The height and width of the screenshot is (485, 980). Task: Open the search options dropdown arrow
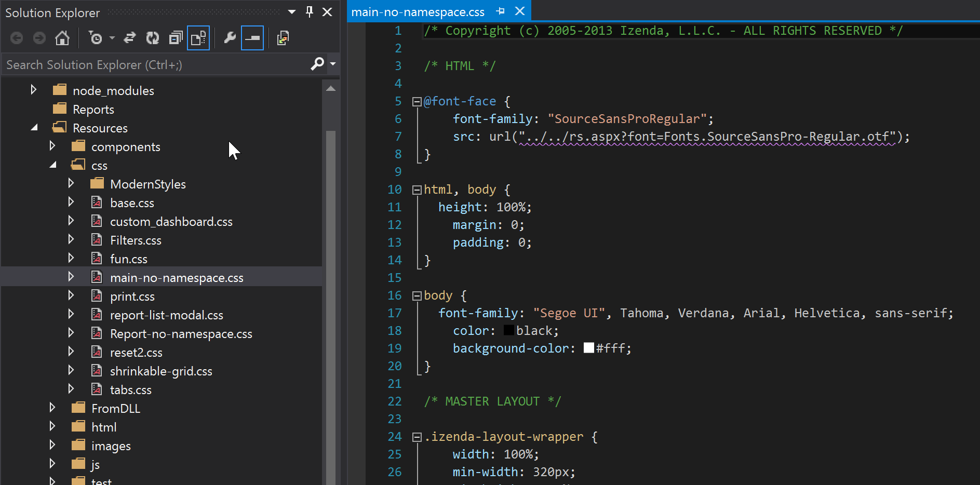[x=333, y=64]
